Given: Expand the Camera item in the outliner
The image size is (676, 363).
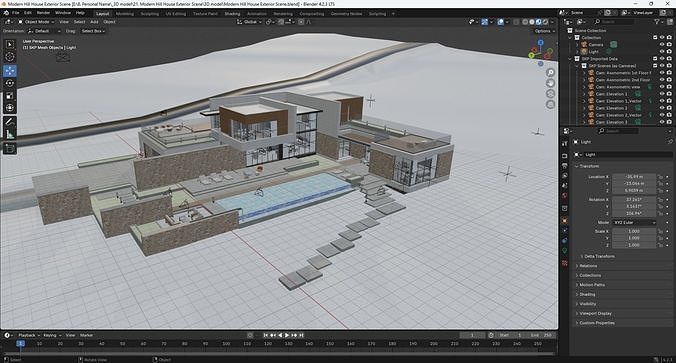Looking at the screenshot, I should pyautogui.click(x=578, y=44).
